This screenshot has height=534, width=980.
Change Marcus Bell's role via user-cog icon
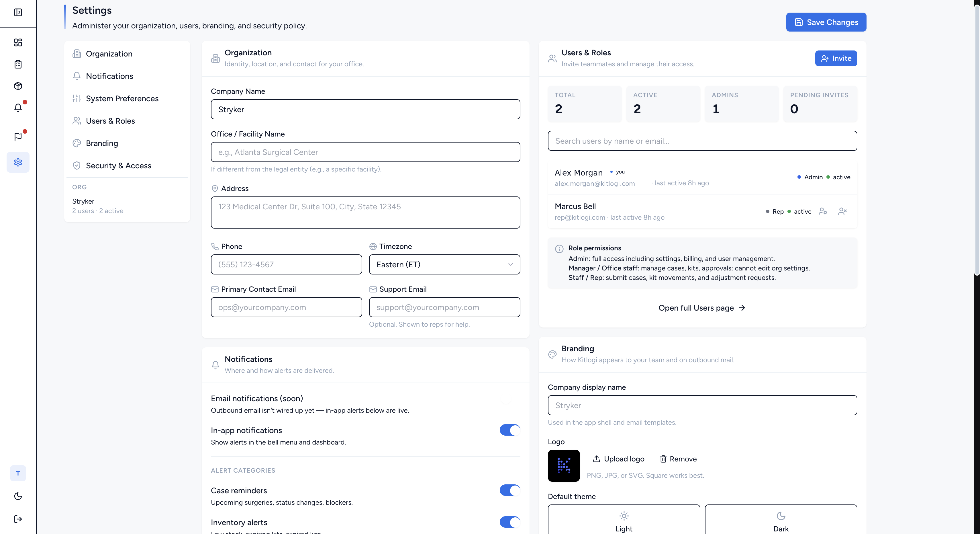(823, 211)
